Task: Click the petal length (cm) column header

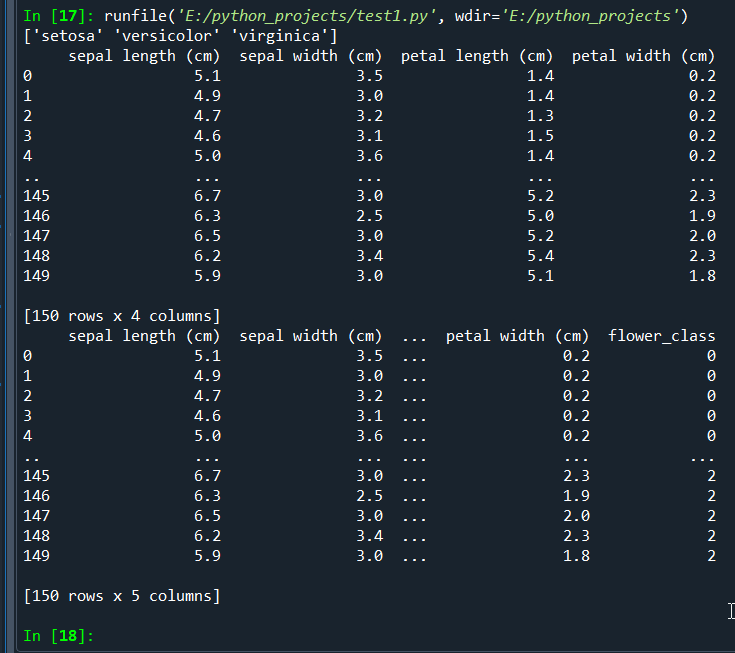Action: tap(477, 56)
